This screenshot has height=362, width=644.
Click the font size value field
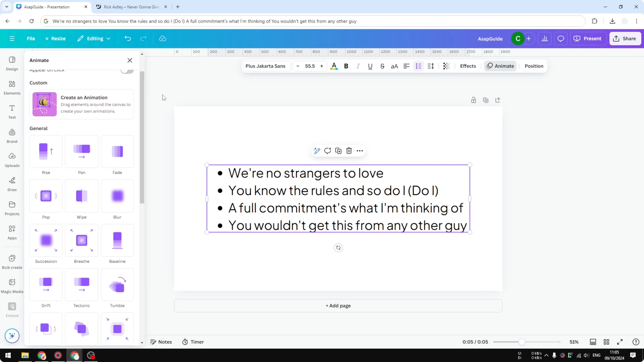point(310,66)
